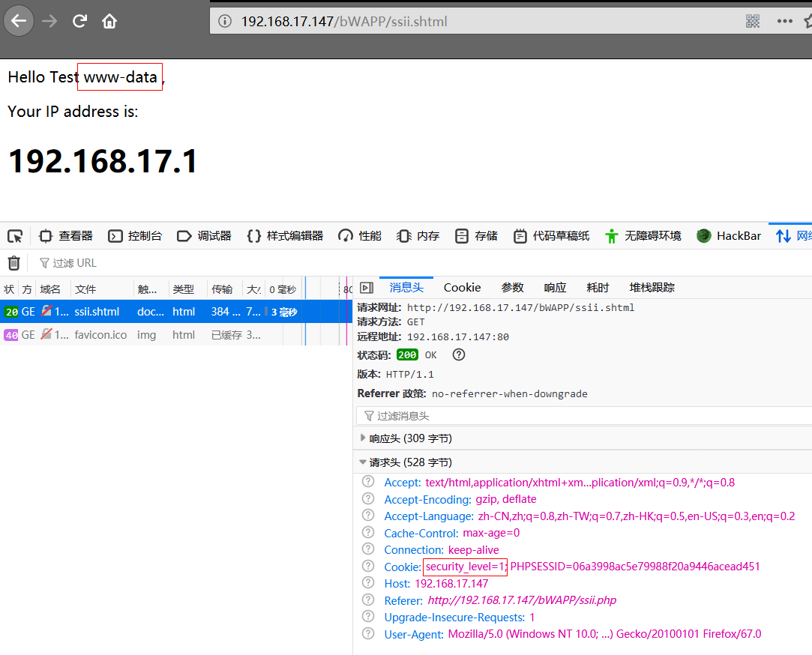Open the HackBar devtools panel
This screenshot has height=655, width=812.
(729, 236)
